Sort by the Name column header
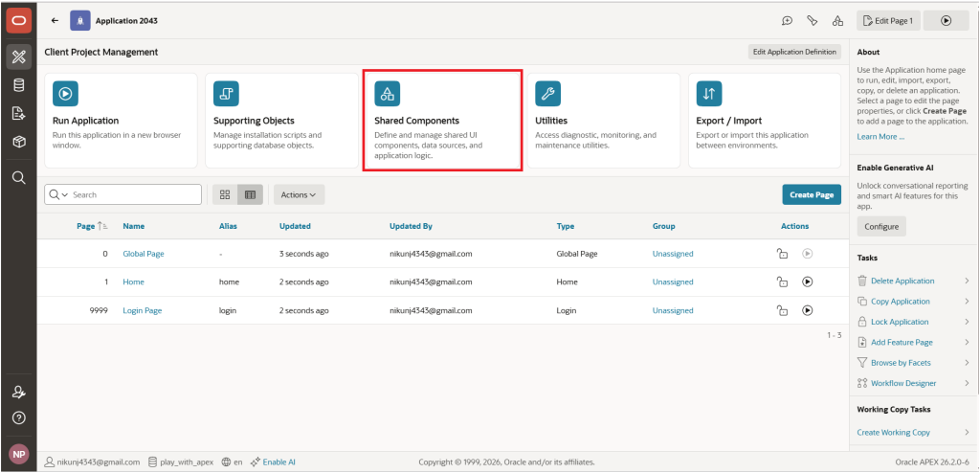Image resolution: width=980 pixels, height=473 pixels. (x=134, y=226)
